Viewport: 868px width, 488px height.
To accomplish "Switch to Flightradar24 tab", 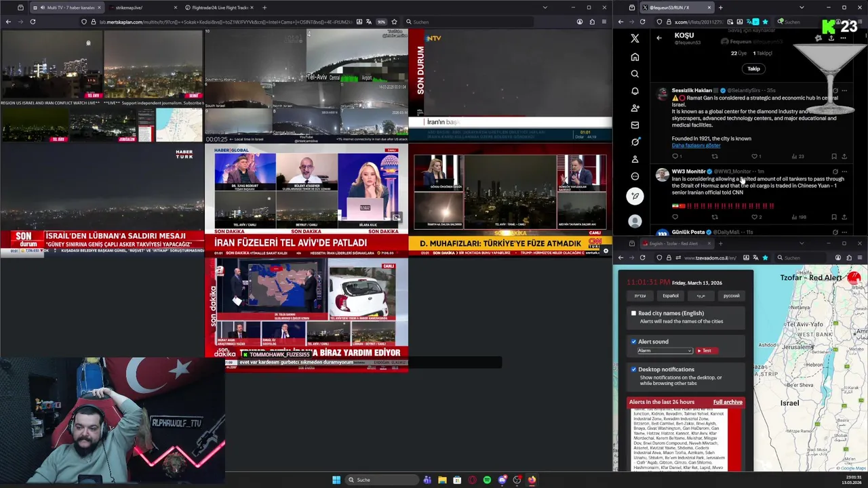I will point(218,7).
